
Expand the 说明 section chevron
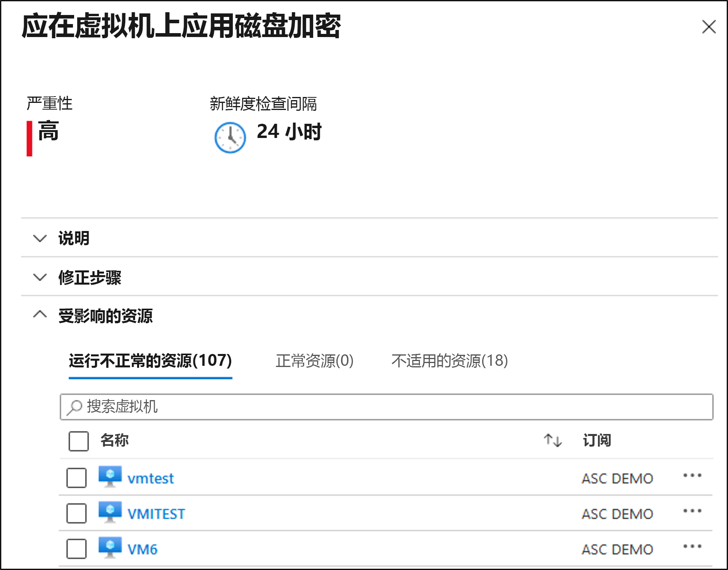pos(40,238)
